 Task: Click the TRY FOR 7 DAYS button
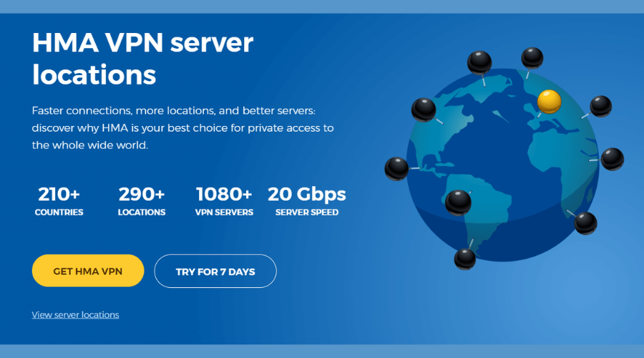pyautogui.click(x=215, y=271)
